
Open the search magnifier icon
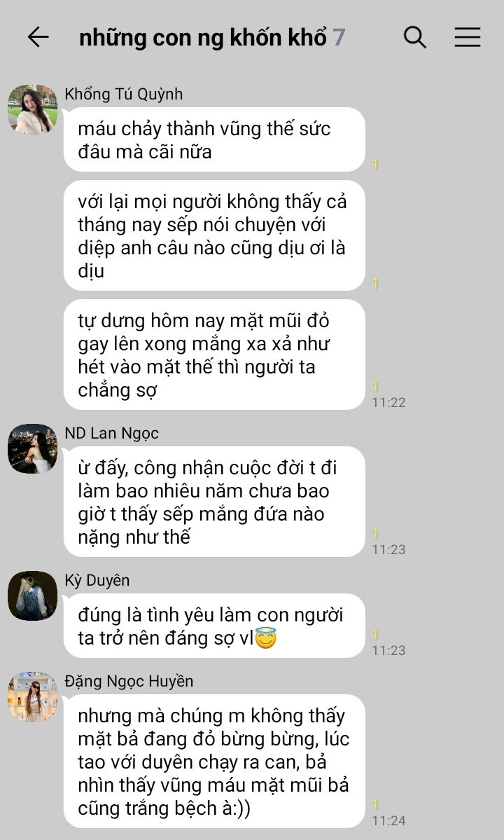[x=414, y=38]
